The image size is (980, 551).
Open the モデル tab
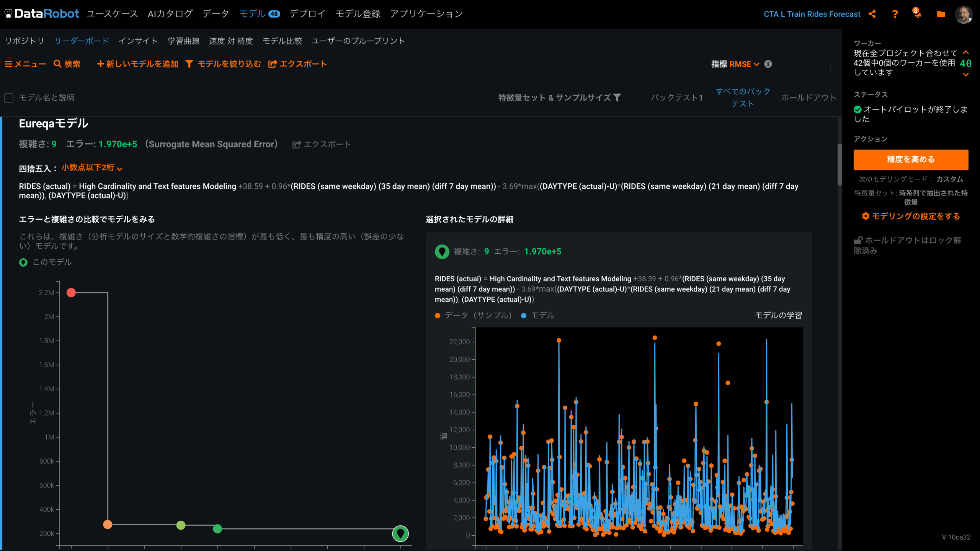(x=260, y=14)
